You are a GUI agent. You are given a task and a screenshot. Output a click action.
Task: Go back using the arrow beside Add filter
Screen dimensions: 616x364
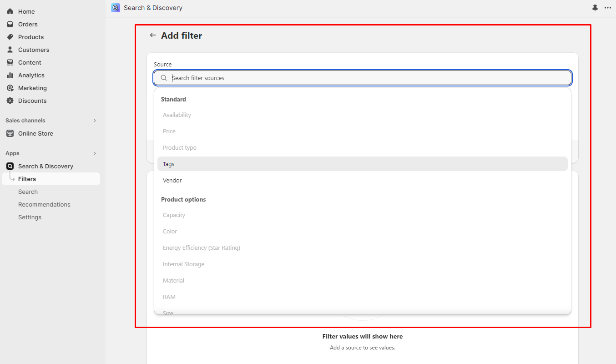tap(153, 35)
